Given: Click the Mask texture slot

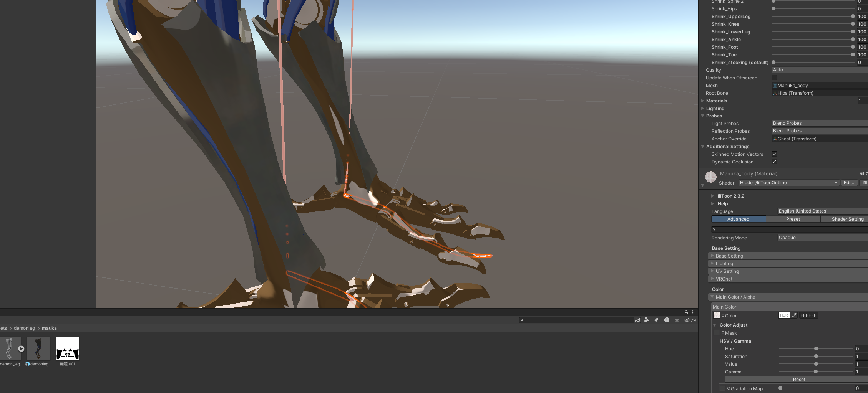Looking at the screenshot, I should [717, 333].
